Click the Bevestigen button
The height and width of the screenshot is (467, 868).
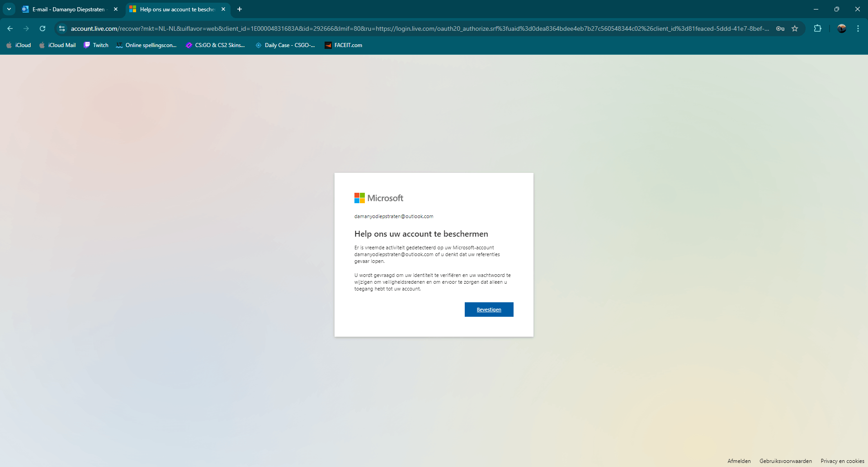tap(489, 310)
